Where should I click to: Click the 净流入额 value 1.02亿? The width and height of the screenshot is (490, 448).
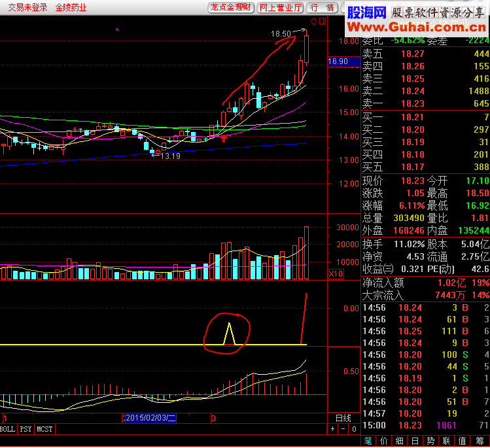click(452, 283)
